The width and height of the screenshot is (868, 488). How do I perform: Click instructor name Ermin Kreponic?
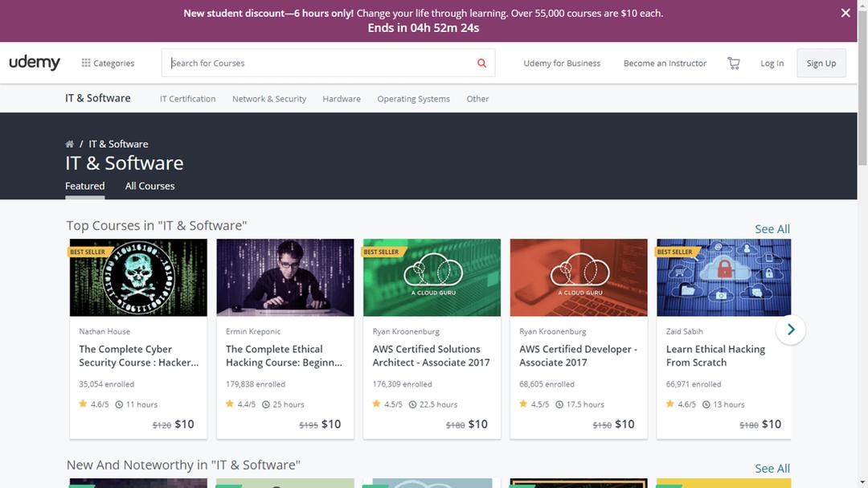pyautogui.click(x=253, y=331)
